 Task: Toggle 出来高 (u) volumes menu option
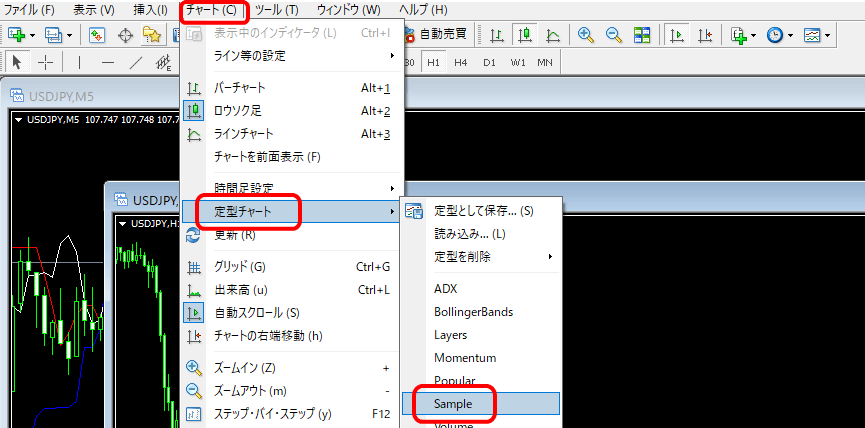click(x=240, y=290)
